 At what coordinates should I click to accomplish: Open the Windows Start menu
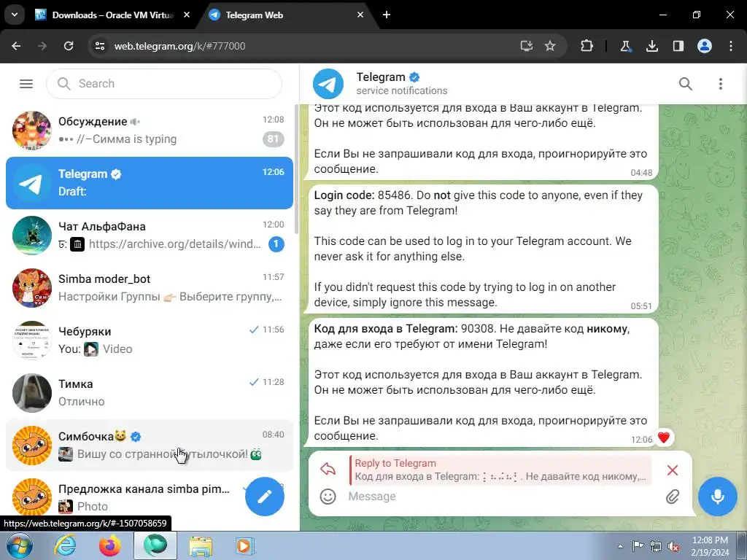coord(20,545)
